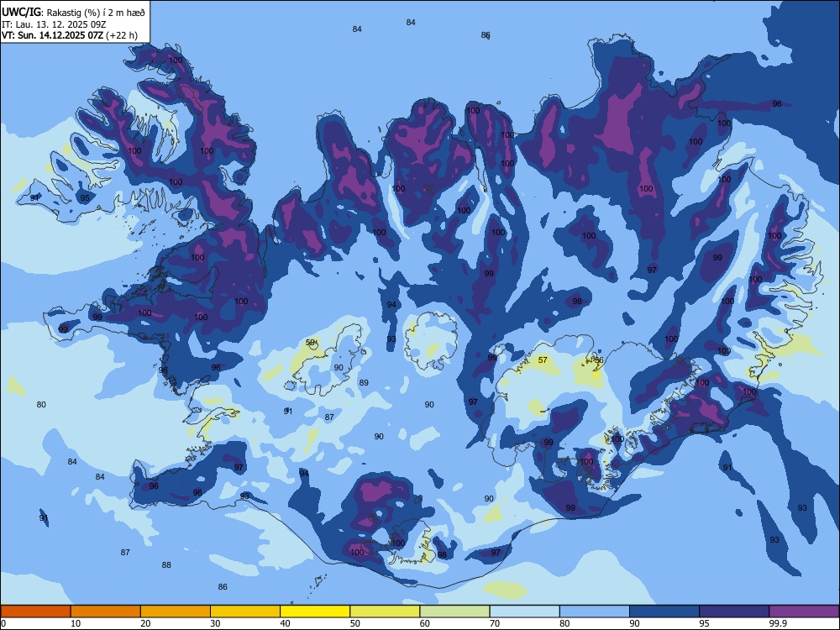This screenshot has height=630, width=840.
Task: Click the pale blue 70–80 legend swatch
Action: (x=524, y=612)
